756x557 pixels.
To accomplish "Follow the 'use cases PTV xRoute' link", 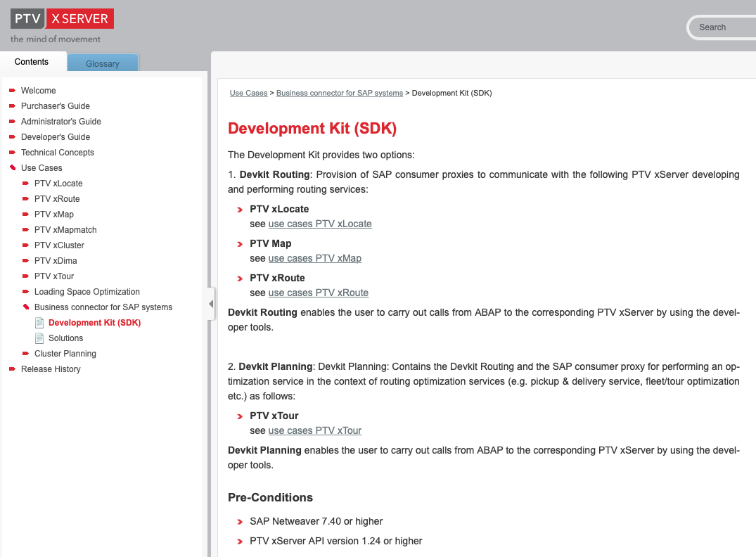I will 318,293.
